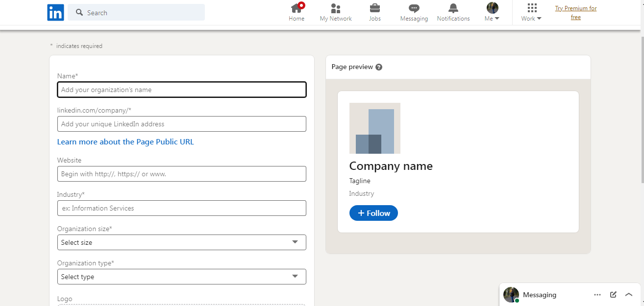The height and width of the screenshot is (306, 644).
Task: Open the Work apps grid menu
Action: click(x=532, y=12)
